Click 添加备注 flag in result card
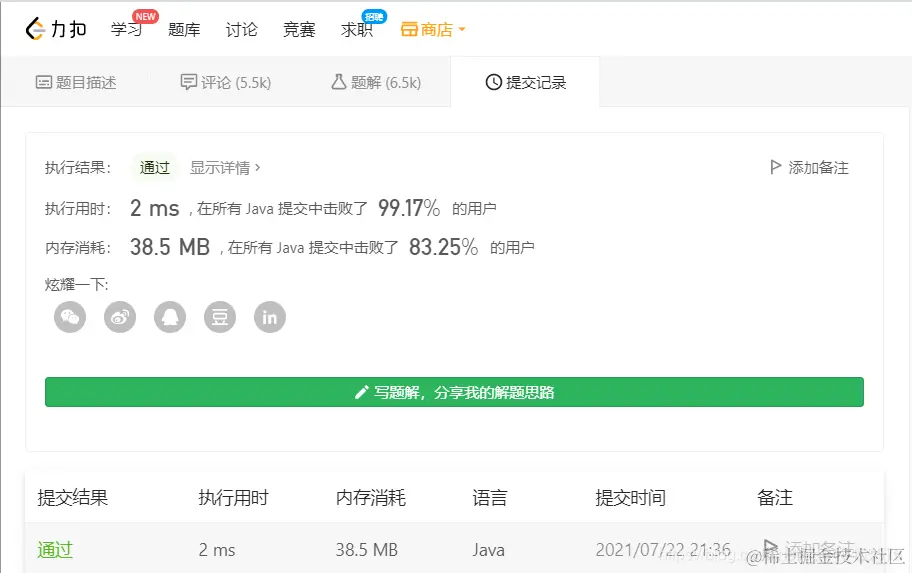 point(809,168)
